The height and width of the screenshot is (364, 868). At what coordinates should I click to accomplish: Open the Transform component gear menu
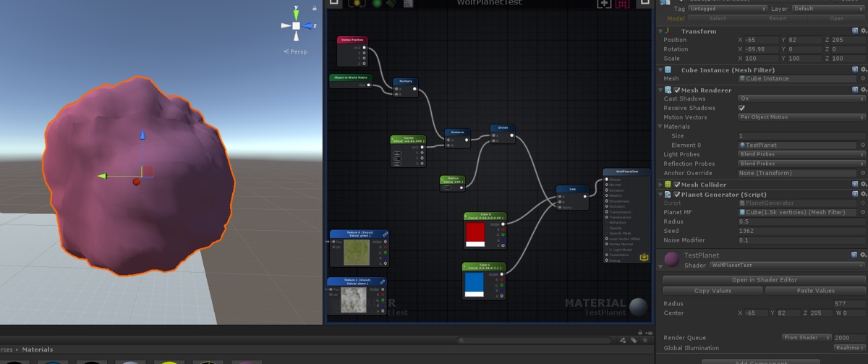(863, 31)
